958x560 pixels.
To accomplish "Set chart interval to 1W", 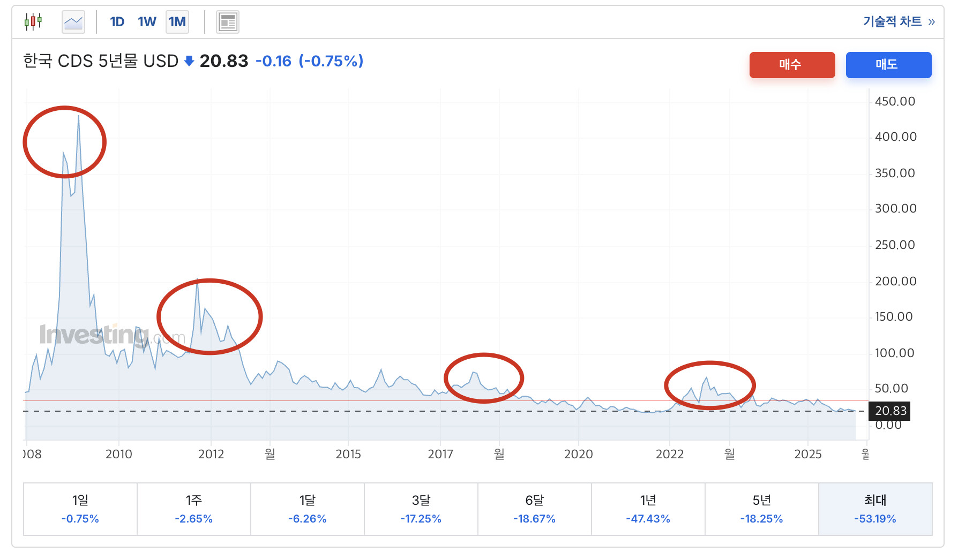I will click(147, 22).
